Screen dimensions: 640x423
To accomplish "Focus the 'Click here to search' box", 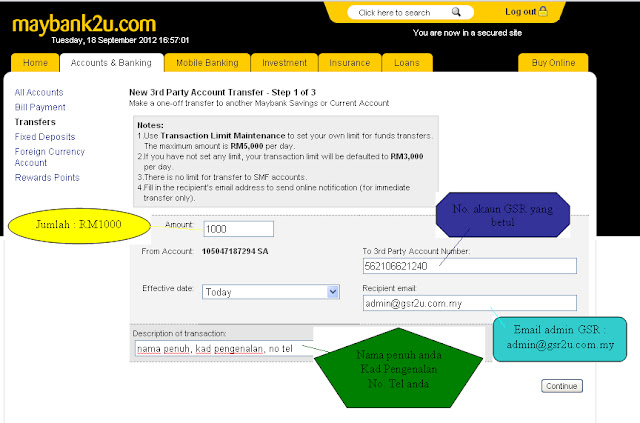I will point(410,12).
